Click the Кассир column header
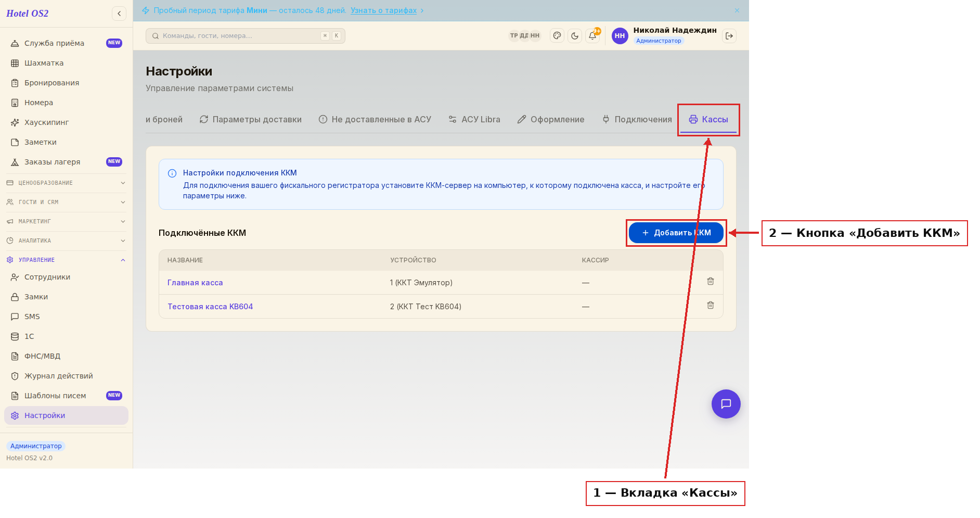 click(x=595, y=260)
